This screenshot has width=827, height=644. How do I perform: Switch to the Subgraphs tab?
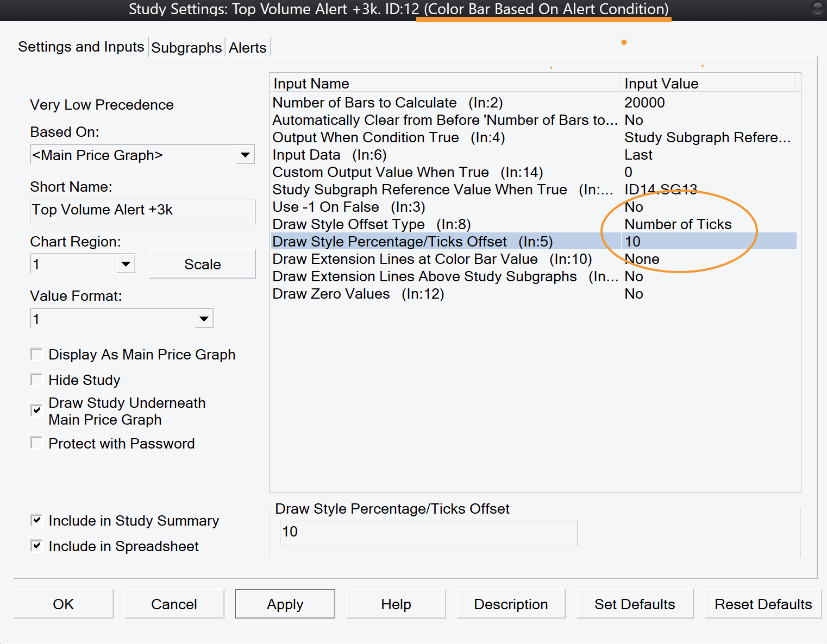click(x=186, y=48)
